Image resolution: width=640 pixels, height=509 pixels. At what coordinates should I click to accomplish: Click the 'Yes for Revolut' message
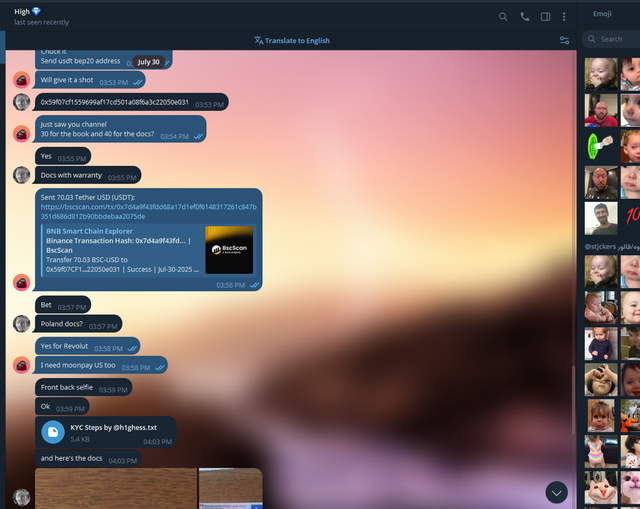[88, 346]
